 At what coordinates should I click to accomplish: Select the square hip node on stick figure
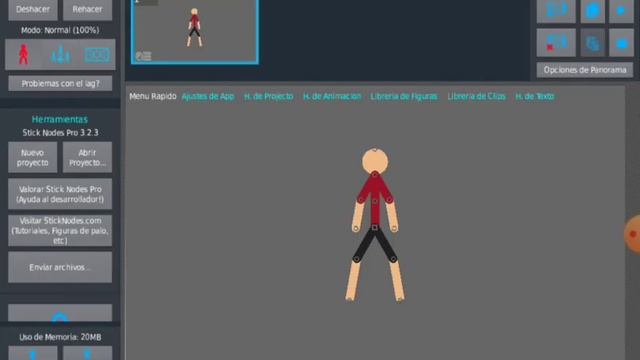point(375,228)
